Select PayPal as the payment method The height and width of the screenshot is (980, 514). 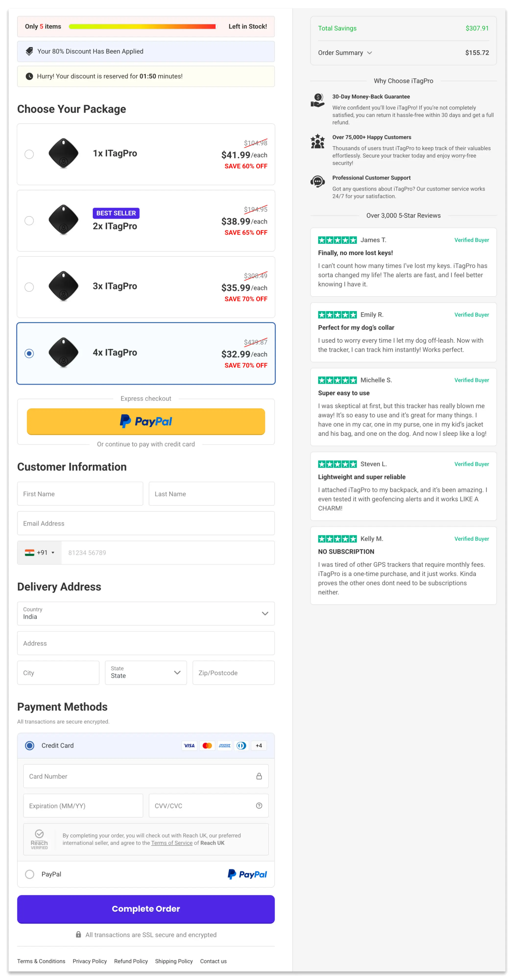tap(30, 874)
